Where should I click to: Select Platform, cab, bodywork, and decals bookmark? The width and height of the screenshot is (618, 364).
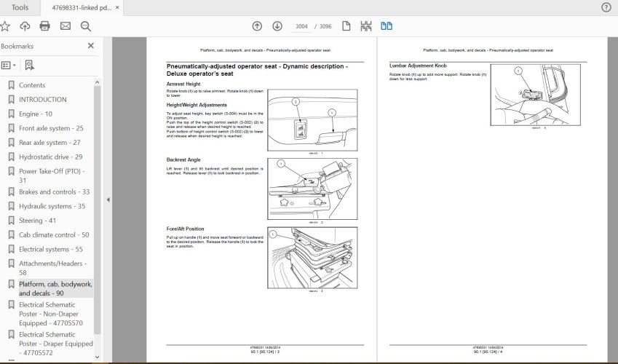click(x=55, y=288)
